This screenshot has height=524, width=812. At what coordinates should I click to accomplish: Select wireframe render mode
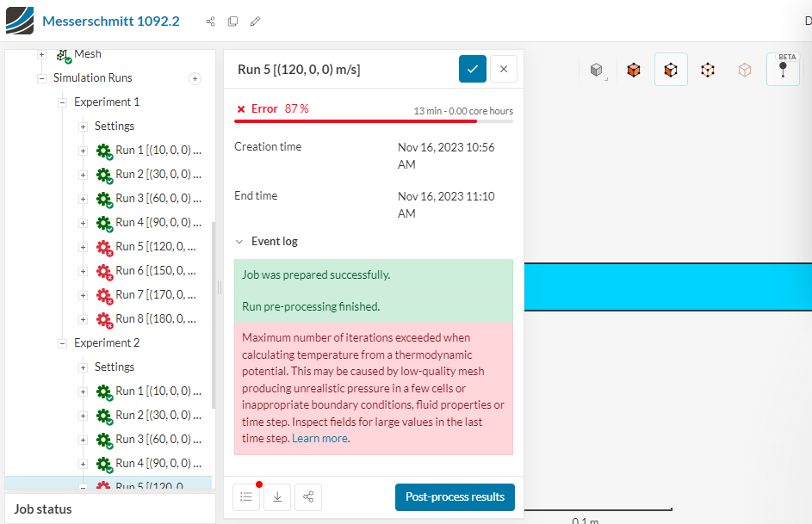pos(708,70)
